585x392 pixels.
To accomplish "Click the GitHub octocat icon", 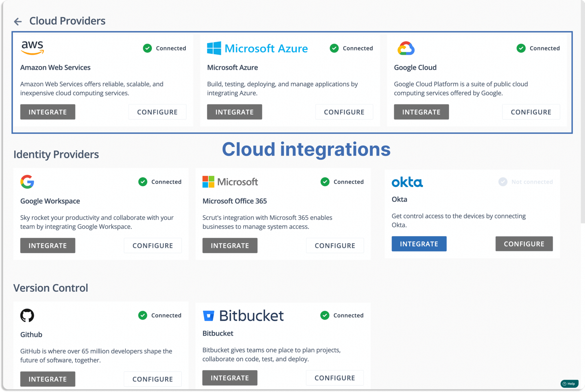I will 27,315.
